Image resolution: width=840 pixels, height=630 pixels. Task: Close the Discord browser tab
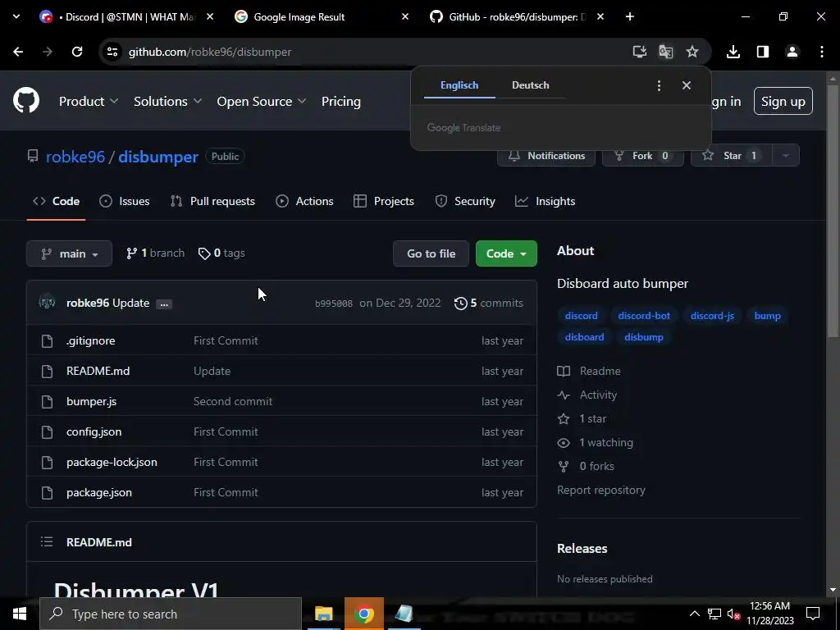210,17
